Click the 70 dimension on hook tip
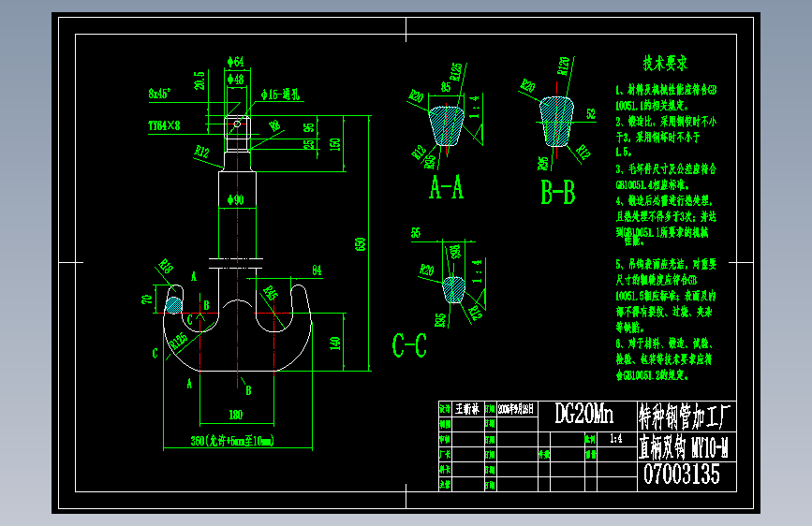The height and width of the screenshot is (526, 812). 146,300
